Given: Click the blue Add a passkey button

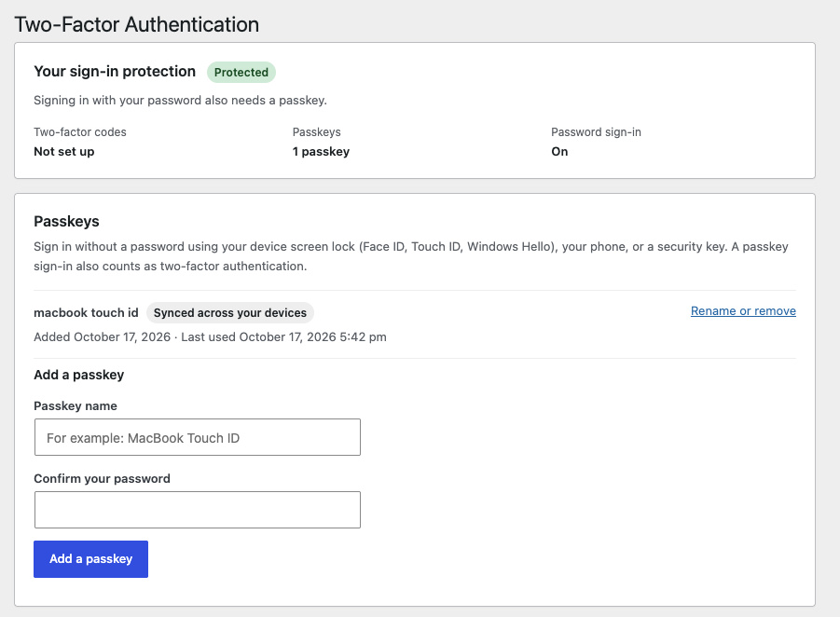Looking at the screenshot, I should coord(90,558).
